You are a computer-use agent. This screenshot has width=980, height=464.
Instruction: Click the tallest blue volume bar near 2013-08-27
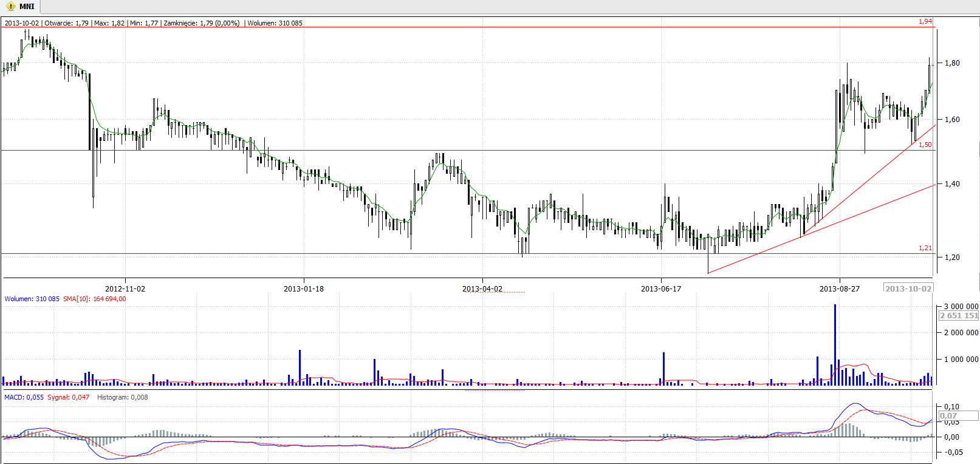(835, 344)
